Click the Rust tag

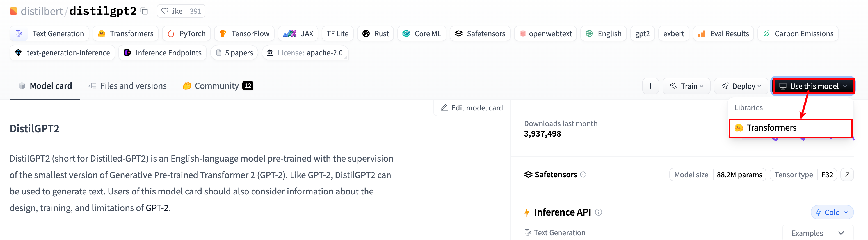tap(375, 34)
